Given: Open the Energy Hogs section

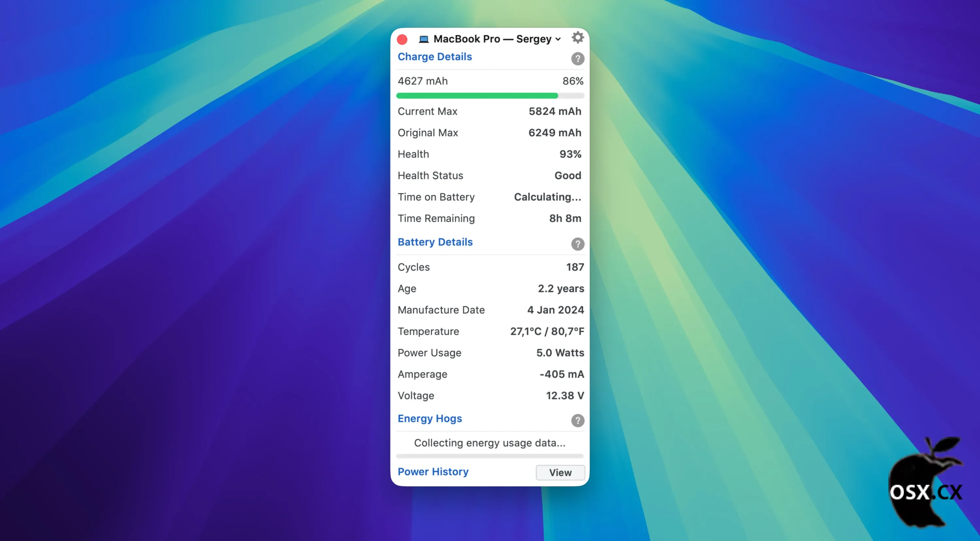Looking at the screenshot, I should (430, 418).
